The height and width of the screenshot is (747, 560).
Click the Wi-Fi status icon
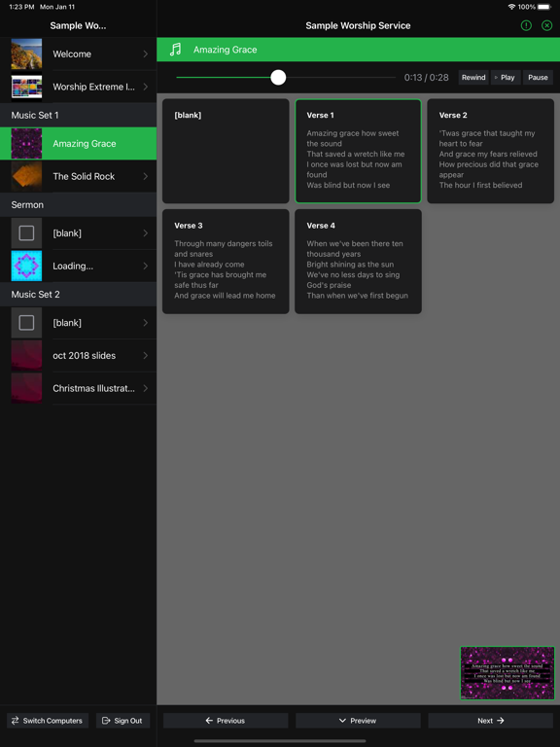coord(511,7)
